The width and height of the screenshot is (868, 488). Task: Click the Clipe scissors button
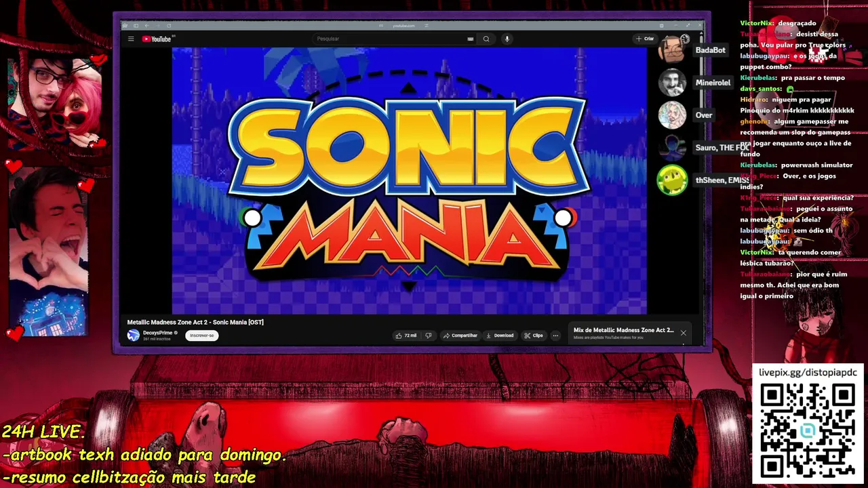(533, 335)
